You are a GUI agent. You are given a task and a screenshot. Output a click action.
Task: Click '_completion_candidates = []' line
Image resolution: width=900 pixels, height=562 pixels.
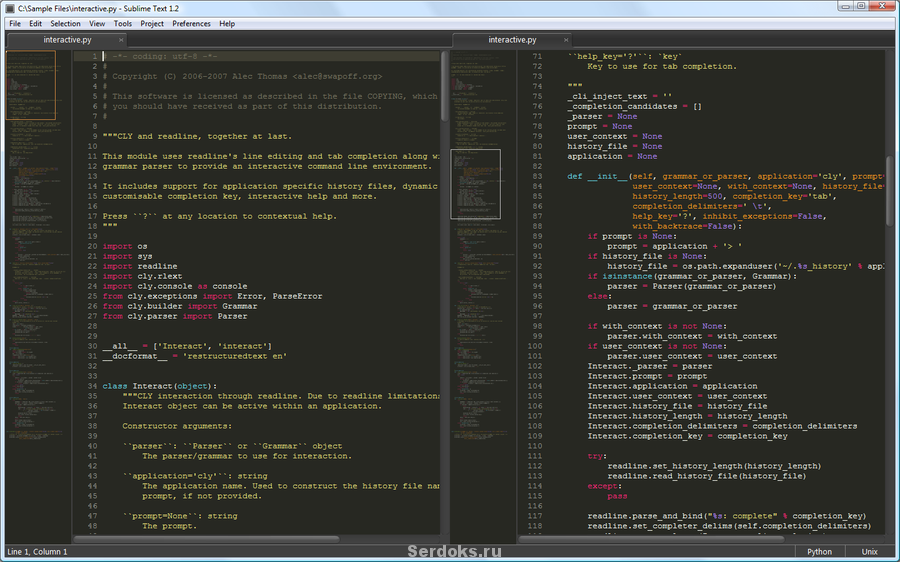click(x=634, y=106)
